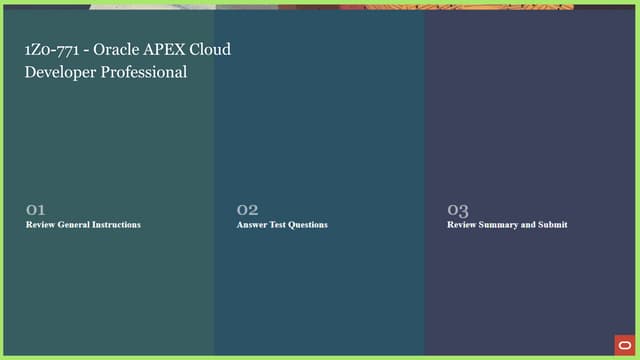
Task: Open 'Review General Instructions' step
Action: click(83, 224)
